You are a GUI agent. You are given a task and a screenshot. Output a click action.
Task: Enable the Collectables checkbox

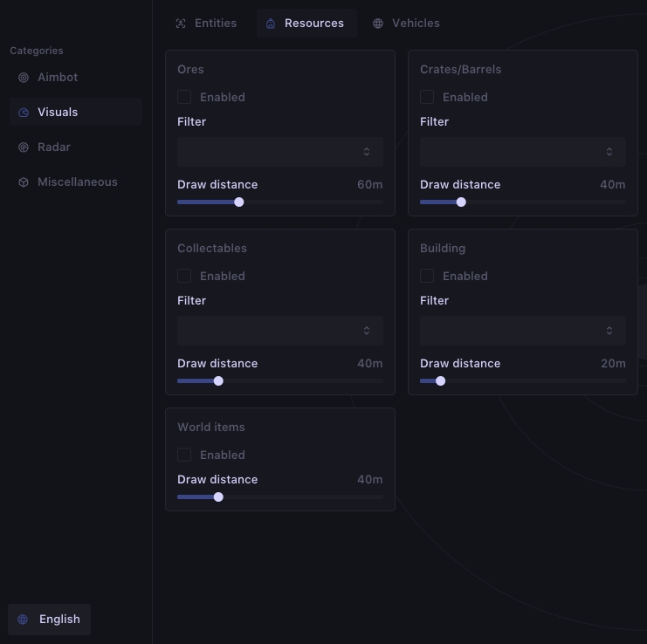pos(184,276)
